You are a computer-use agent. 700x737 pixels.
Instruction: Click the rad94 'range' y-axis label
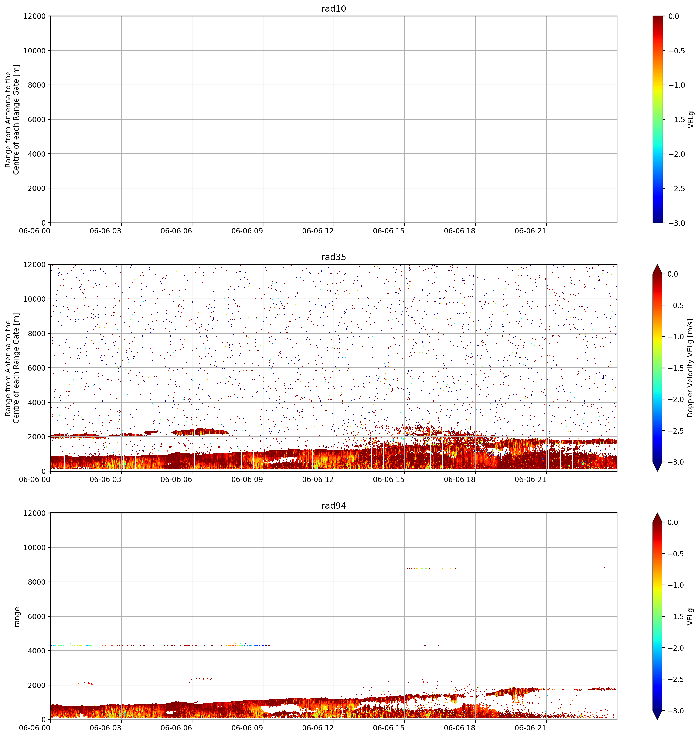point(17,616)
